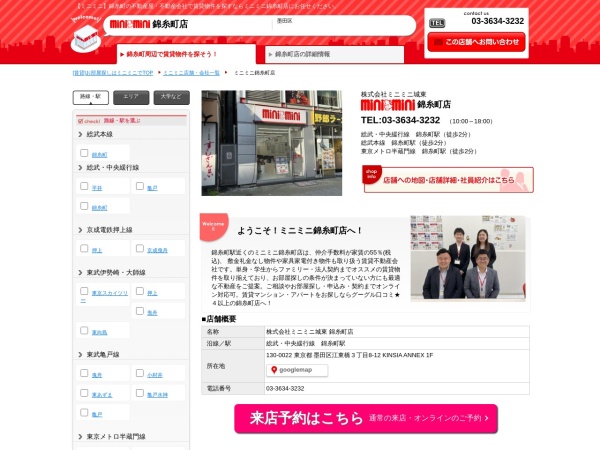Click the pink Welcome badge
The width and height of the screenshot is (600, 450).
click(214, 227)
